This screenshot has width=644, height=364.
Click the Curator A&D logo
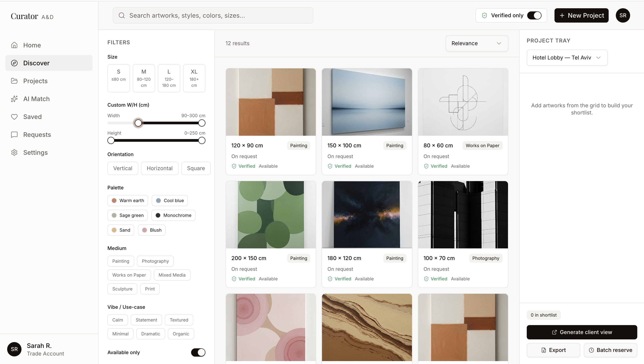[x=32, y=17]
